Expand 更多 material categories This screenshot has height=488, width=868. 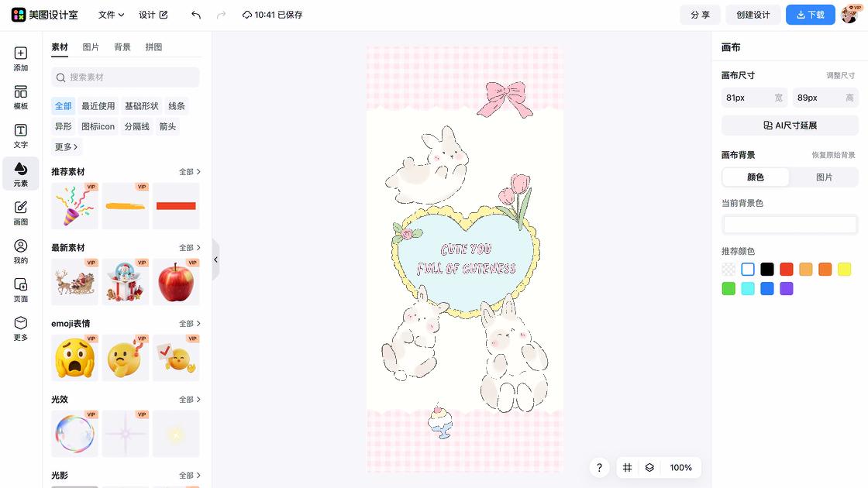point(66,146)
